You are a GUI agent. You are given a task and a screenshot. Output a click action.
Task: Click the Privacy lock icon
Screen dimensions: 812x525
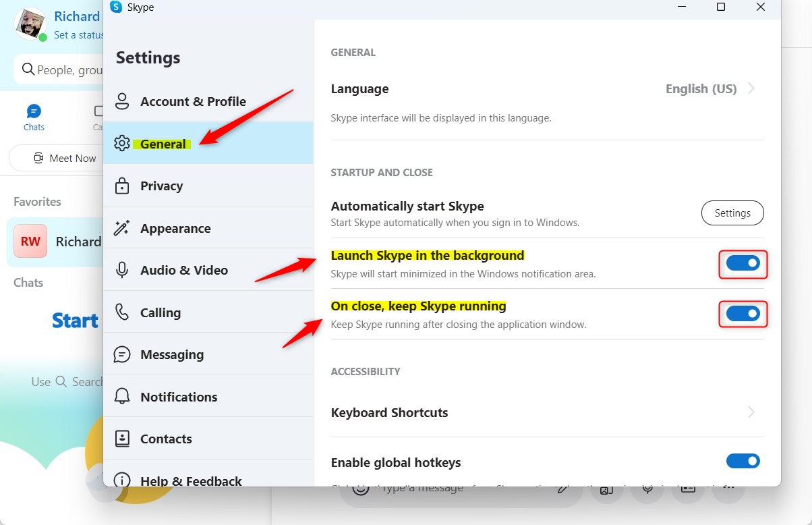122,186
